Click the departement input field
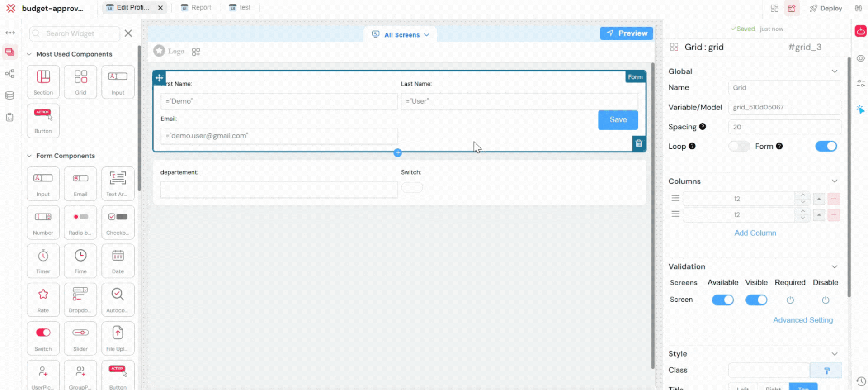Image resolution: width=868 pixels, height=390 pixels. pos(279,190)
